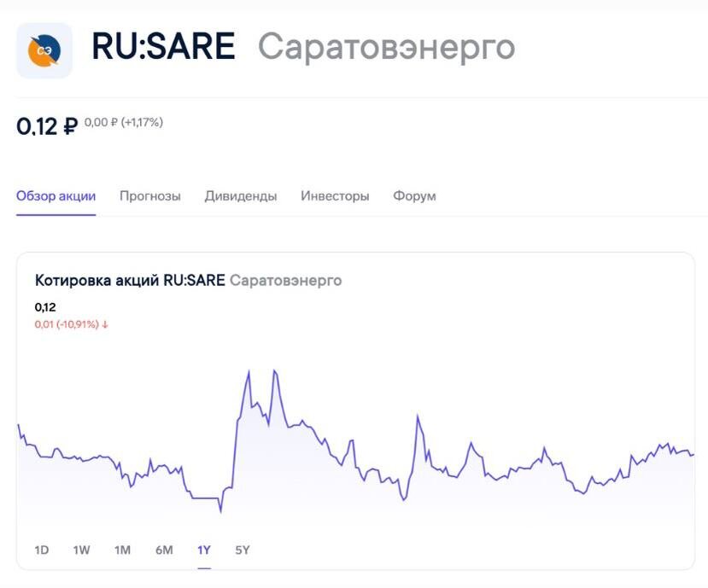This screenshot has width=708, height=588.
Task: Select the 1W chart period
Action: pos(82,550)
